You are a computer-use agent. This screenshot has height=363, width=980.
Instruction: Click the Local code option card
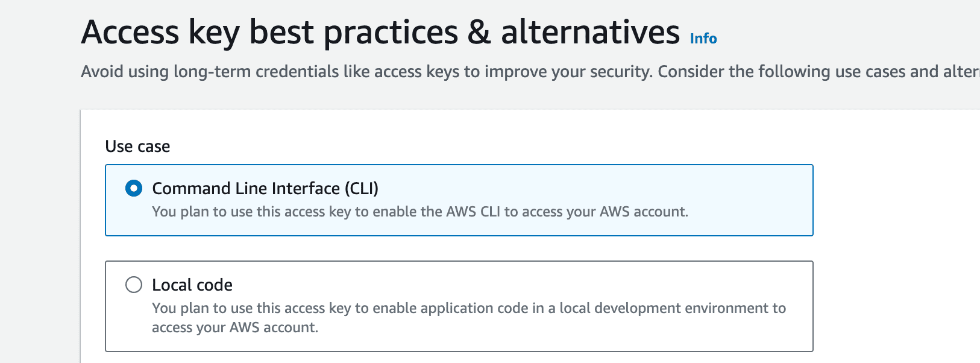point(458,306)
